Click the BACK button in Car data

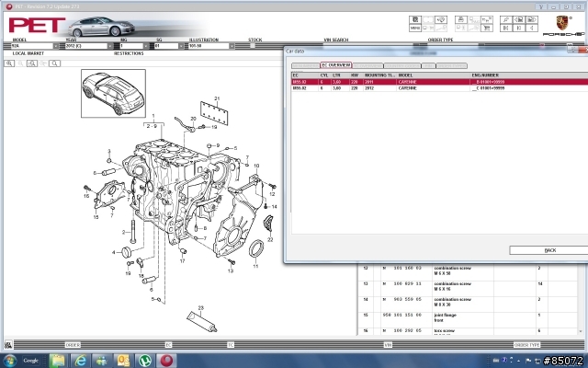549,250
